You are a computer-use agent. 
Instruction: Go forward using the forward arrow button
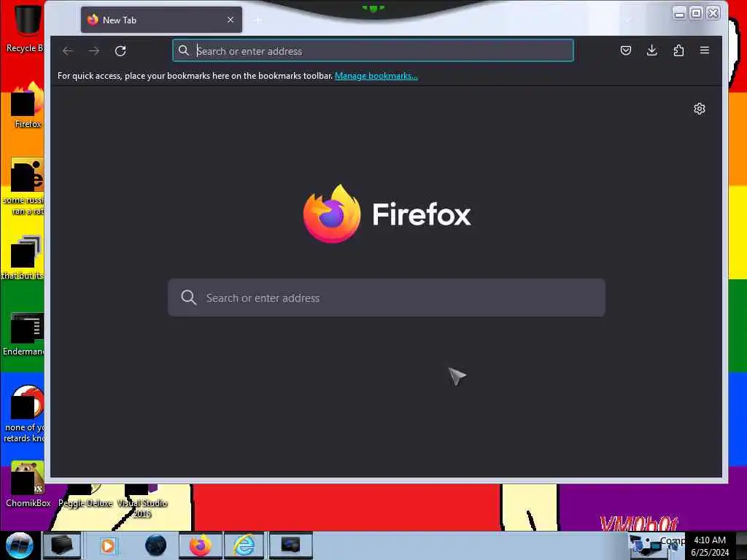[x=94, y=51]
